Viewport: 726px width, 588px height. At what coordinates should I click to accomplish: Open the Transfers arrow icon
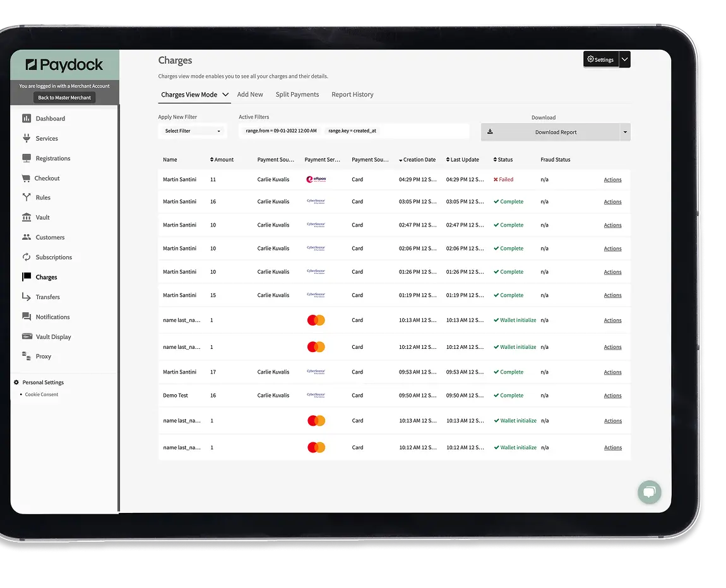point(27,297)
